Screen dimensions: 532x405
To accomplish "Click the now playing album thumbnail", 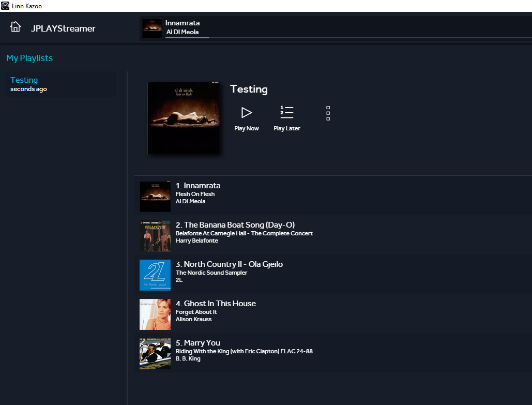I will [x=152, y=28].
